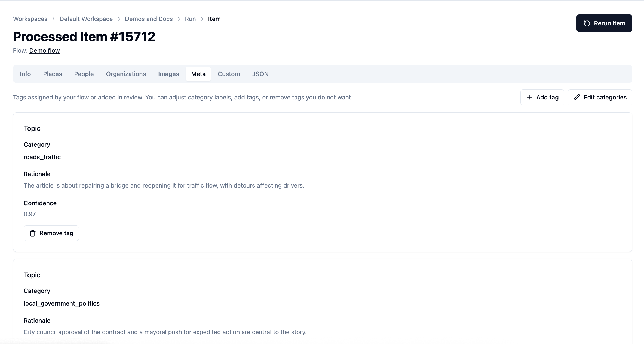
Task: Remove the roads_traffic tag
Action: click(x=51, y=233)
